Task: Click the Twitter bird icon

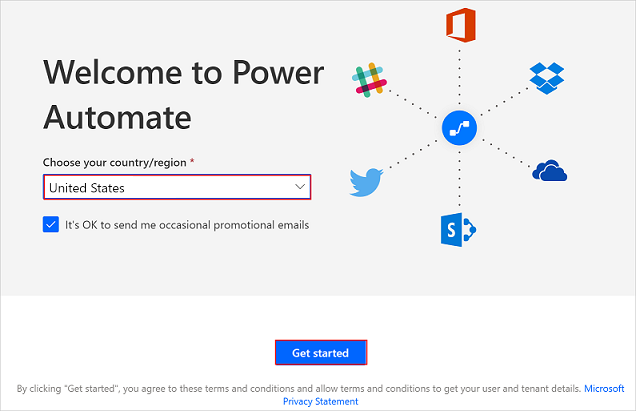Action: (x=367, y=182)
